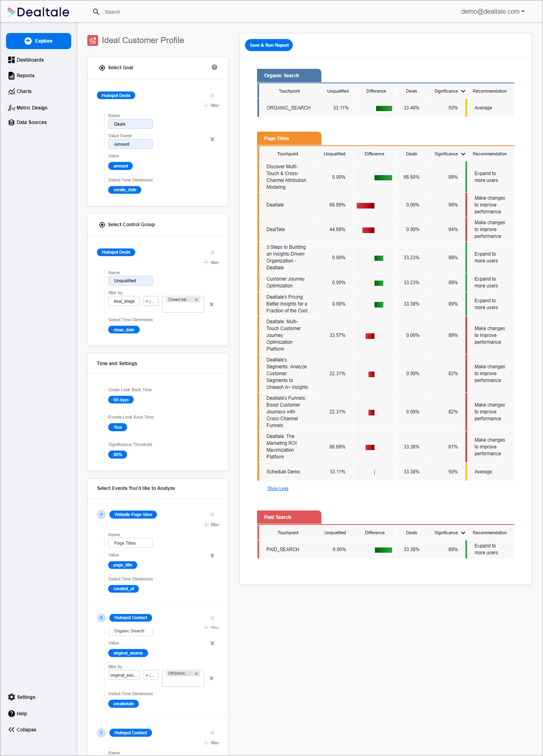Click the Dealtale logo

tap(38, 12)
